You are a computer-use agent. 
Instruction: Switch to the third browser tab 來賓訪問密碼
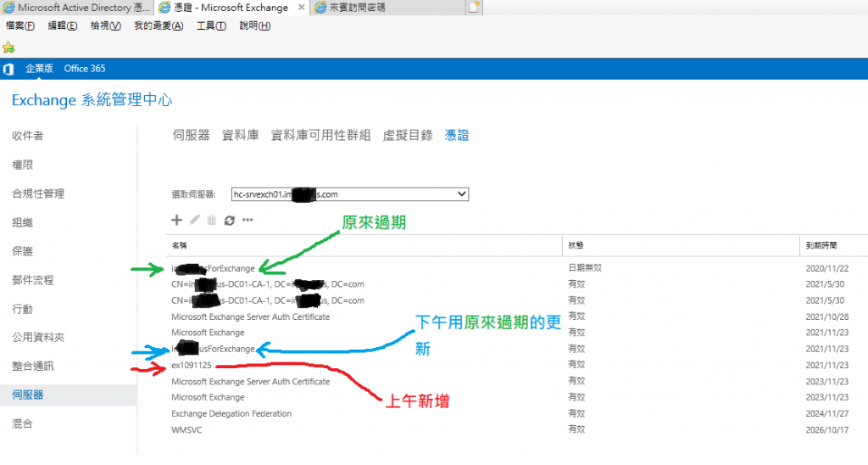pyautogui.click(x=387, y=7)
